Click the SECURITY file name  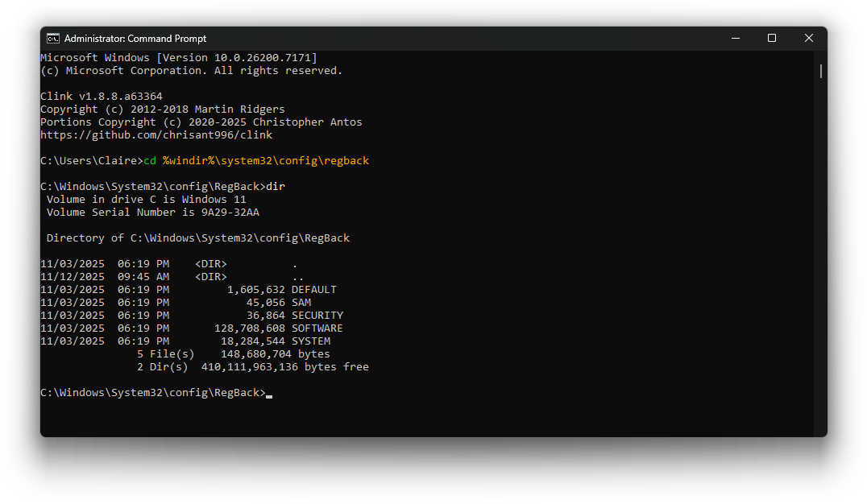click(x=317, y=316)
